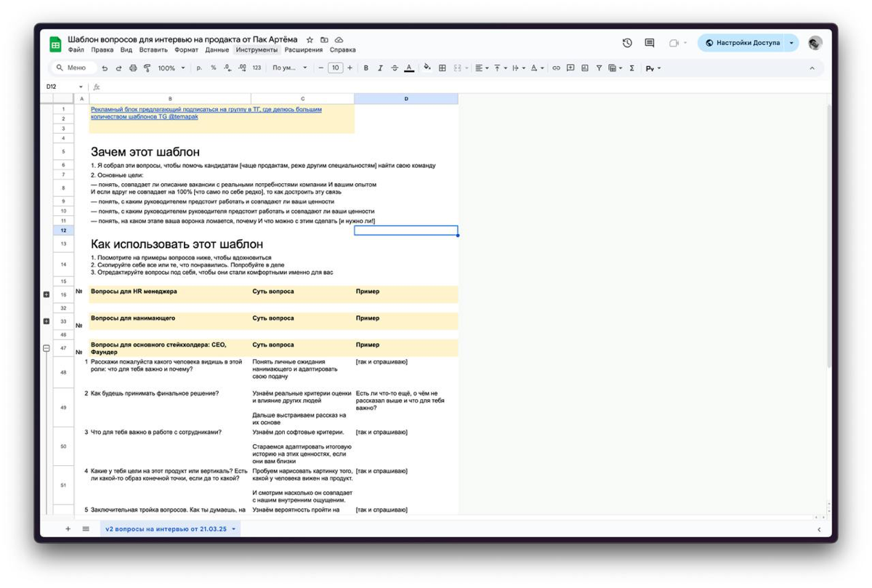The image size is (872, 588).
Task: Open the account avatar
Action: pyautogui.click(x=815, y=43)
